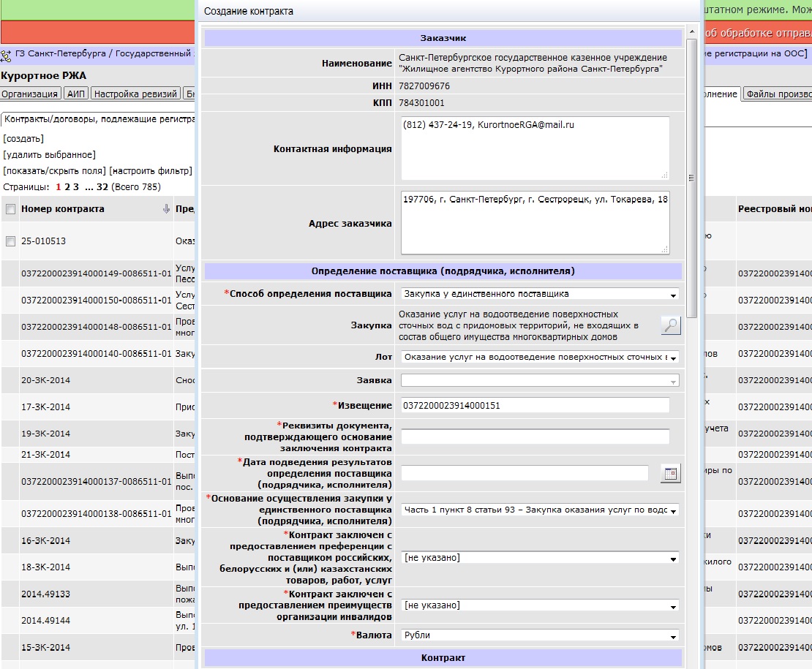Click Курортное РЖА heading
This screenshot has height=669, width=812.
(43, 76)
